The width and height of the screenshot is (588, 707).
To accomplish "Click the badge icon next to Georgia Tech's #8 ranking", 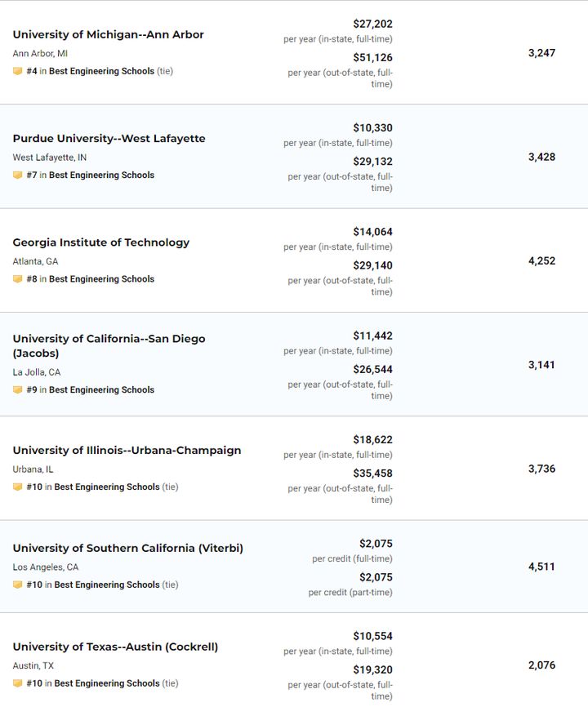I will (17, 279).
